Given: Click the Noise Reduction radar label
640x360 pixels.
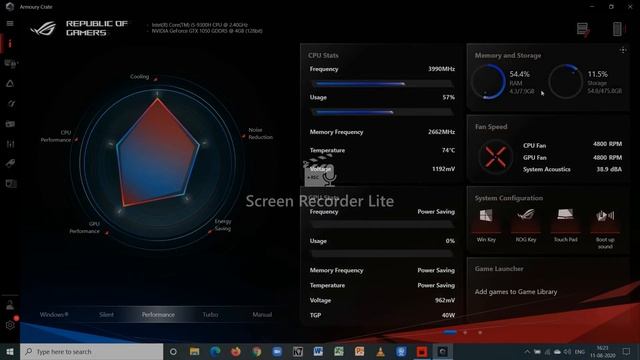Looking at the screenshot, I should [x=260, y=133].
